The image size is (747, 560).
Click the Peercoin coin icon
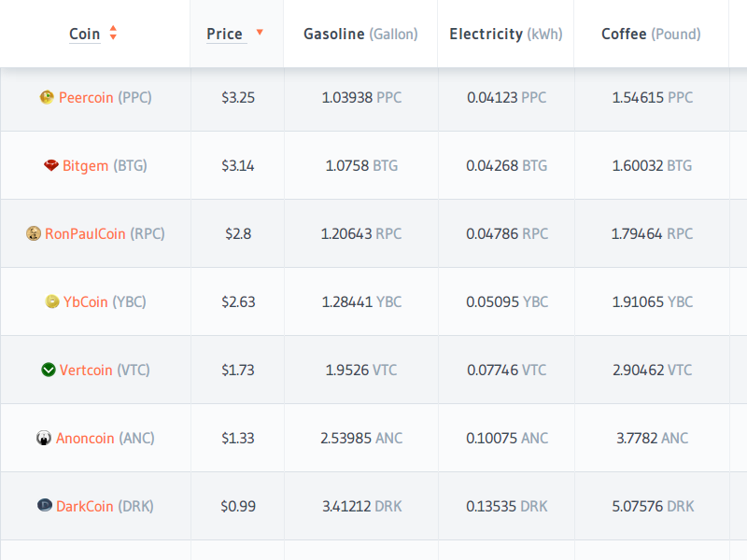(47, 97)
